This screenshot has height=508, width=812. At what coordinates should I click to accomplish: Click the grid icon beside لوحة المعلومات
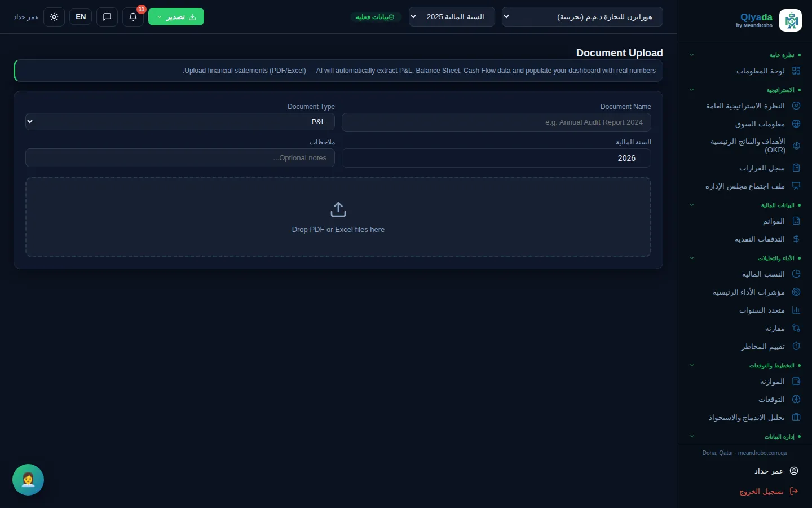pos(796,71)
